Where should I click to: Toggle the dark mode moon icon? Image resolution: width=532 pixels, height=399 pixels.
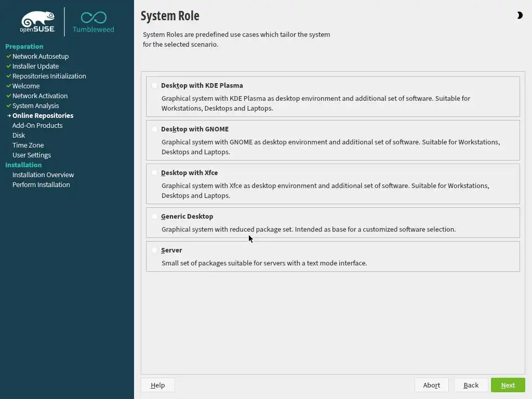click(x=520, y=16)
